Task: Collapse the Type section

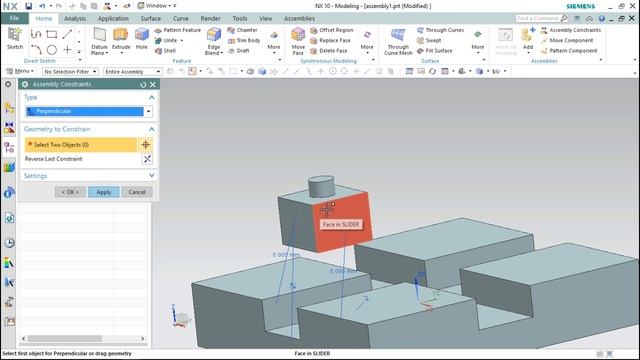Action: tap(151, 97)
